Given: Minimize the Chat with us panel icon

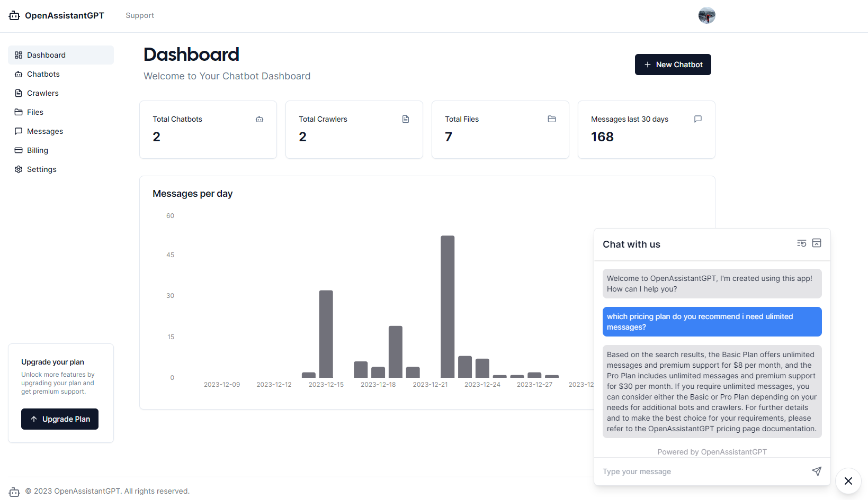Looking at the screenshot, I should (x=817, y=243).
